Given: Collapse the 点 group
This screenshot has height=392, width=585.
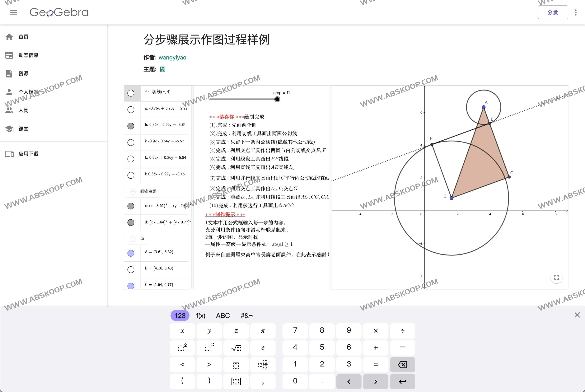Looking at the screenshot, I should 133,239.
